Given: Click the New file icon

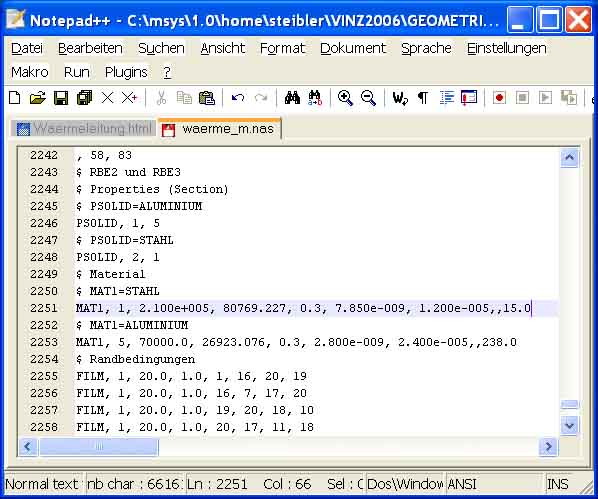Looking at the screenshot, I should point(14,98).
